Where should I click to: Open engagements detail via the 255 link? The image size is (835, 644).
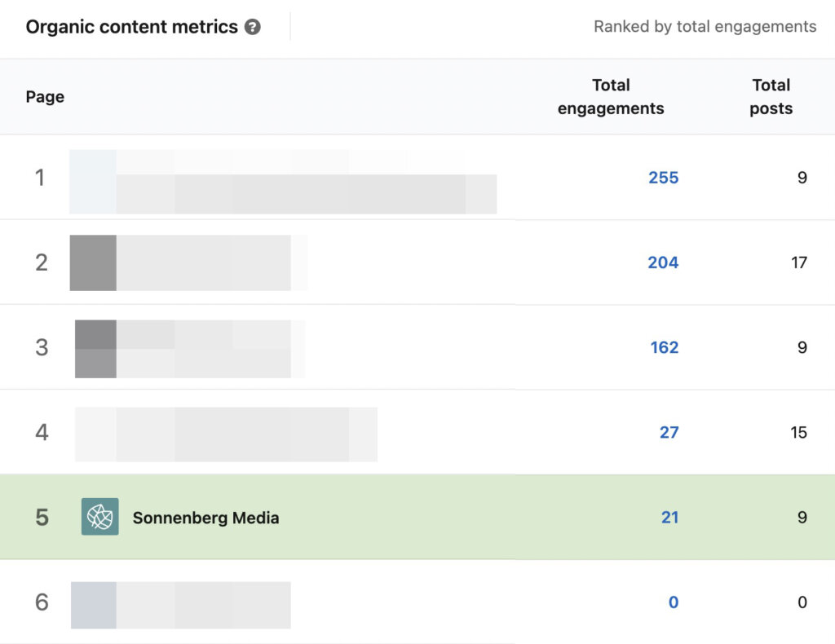click(664, 178)
